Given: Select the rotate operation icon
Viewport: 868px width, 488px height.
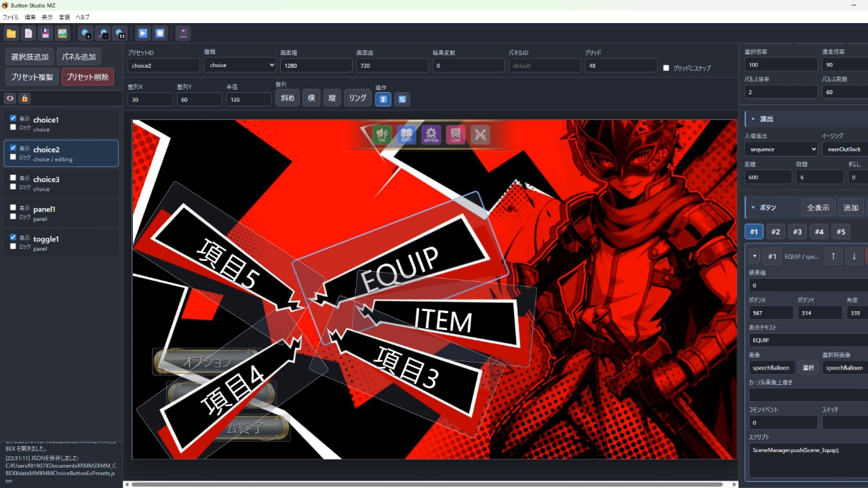Looking at the screenshot, I should point(402,99).
